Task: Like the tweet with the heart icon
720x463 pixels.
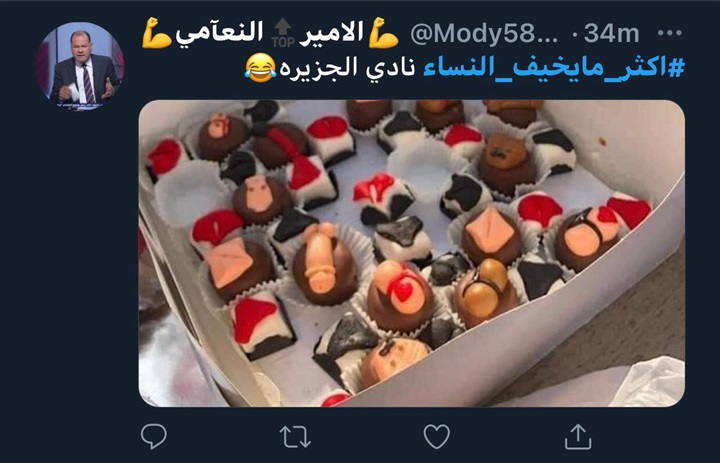Action: click(x=436, y=436)
